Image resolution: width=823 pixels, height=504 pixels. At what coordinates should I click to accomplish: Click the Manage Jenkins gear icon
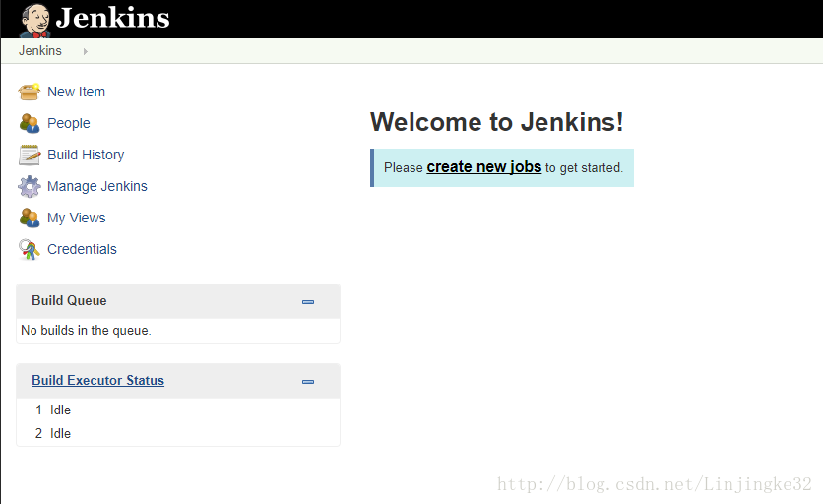coord(29,186)
